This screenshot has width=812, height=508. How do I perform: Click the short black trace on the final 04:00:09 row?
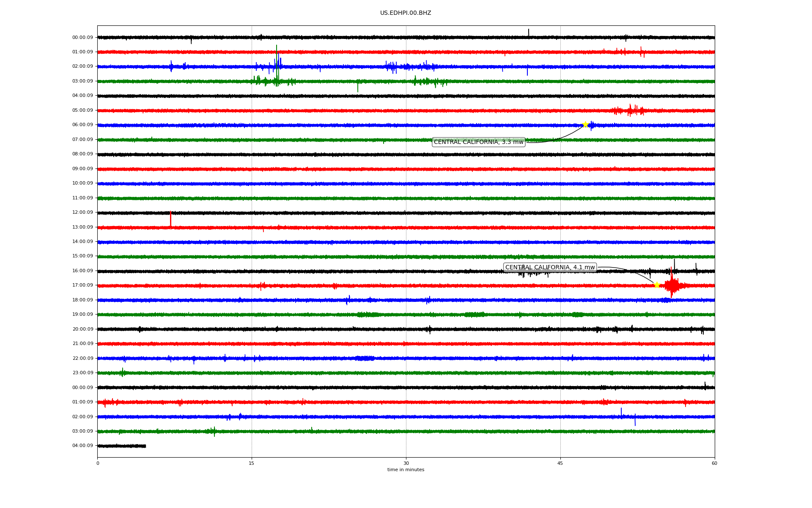(122, 446)
